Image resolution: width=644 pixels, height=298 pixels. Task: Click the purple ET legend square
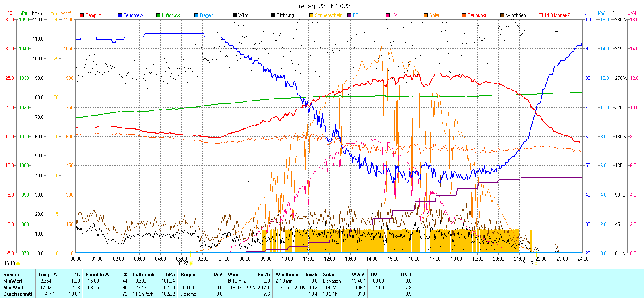point(349,15)
